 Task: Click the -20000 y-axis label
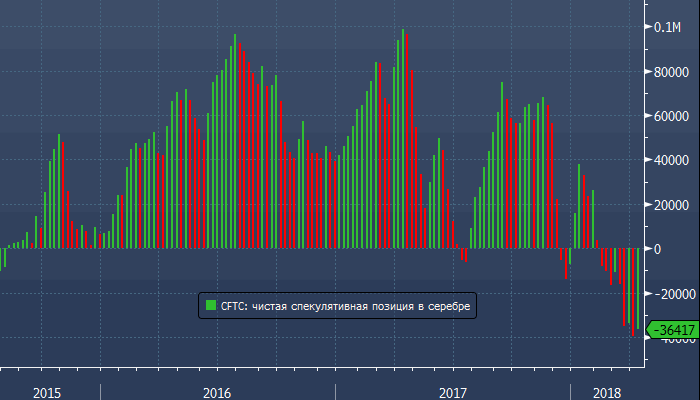(672, 294)
